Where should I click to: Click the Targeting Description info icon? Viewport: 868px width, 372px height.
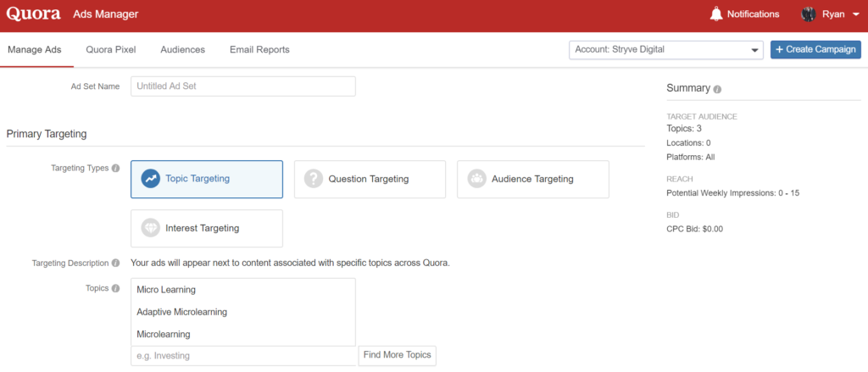(x=115, y=263)
